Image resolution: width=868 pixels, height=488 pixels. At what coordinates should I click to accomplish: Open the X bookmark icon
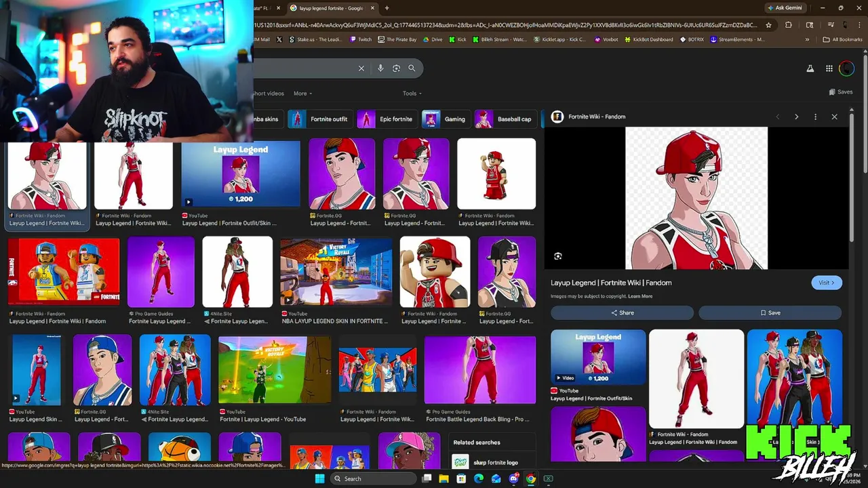(279, 39)
